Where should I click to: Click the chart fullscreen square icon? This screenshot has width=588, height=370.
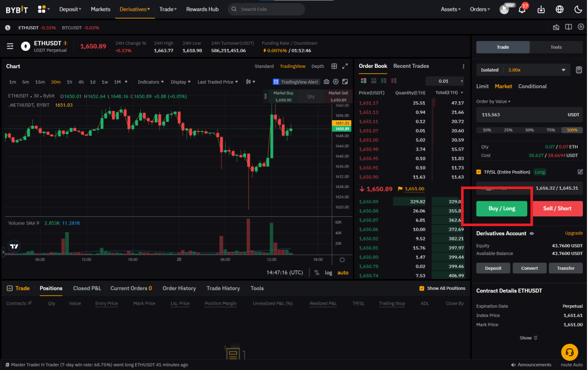point(345,82)
